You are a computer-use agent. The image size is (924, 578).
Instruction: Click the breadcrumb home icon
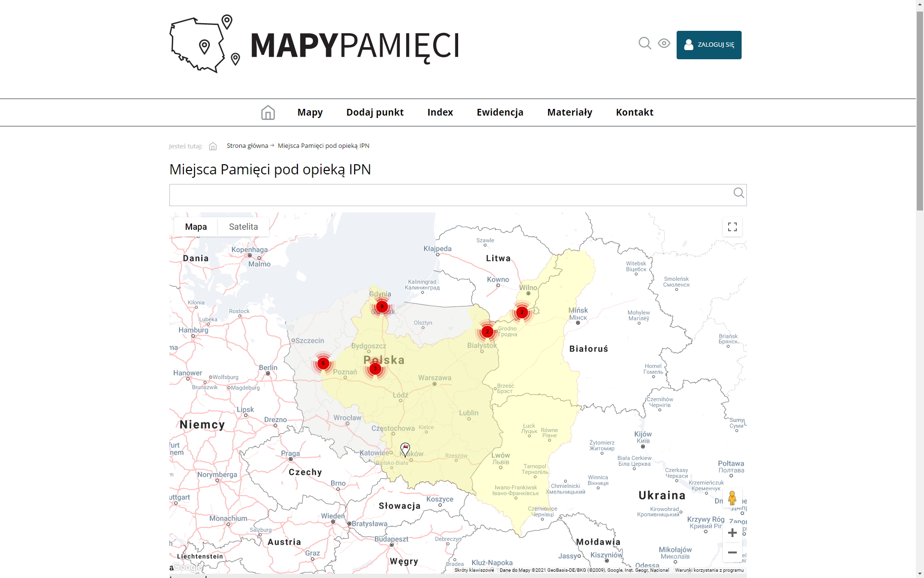tap(213, 146)
